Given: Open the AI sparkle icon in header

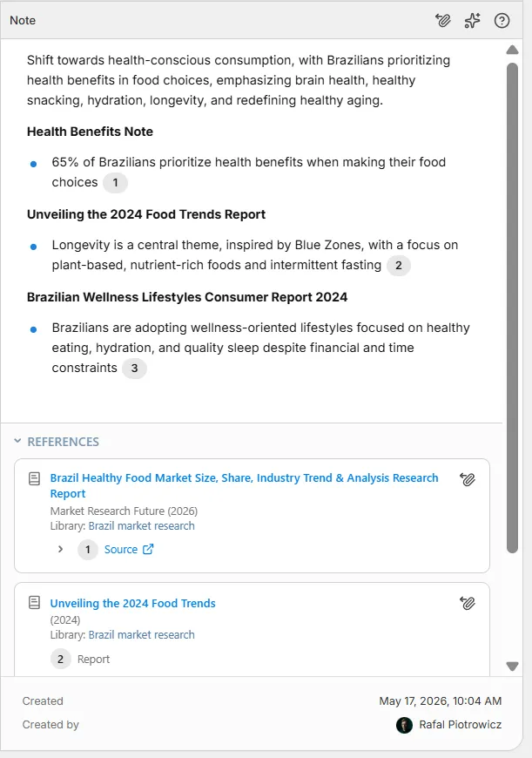Looking at the screenshot, I should coord(472,20).
